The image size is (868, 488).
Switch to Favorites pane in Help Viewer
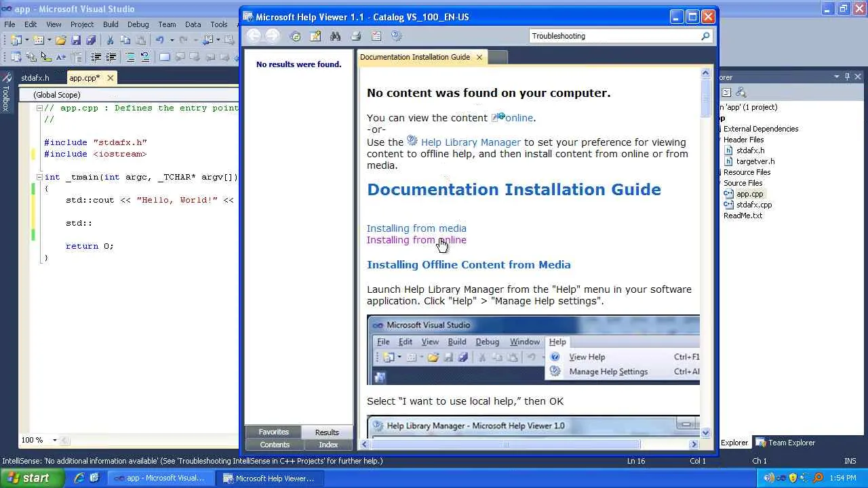click(x=273, y=432)
